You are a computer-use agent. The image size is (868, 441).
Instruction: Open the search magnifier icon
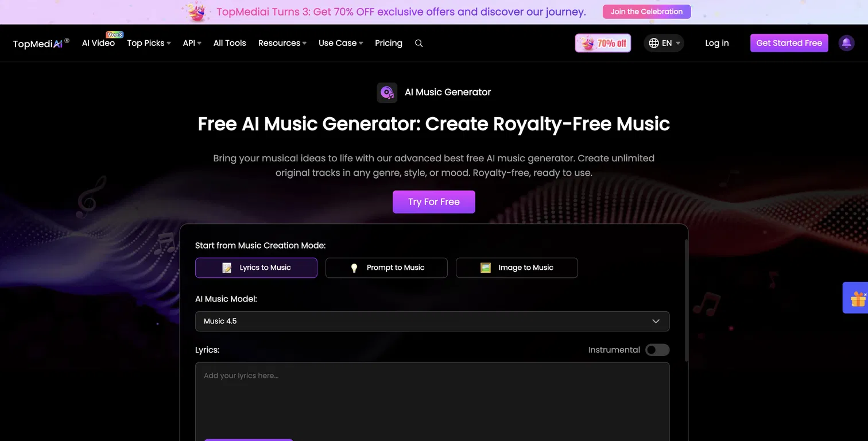(x=419, y=44)
